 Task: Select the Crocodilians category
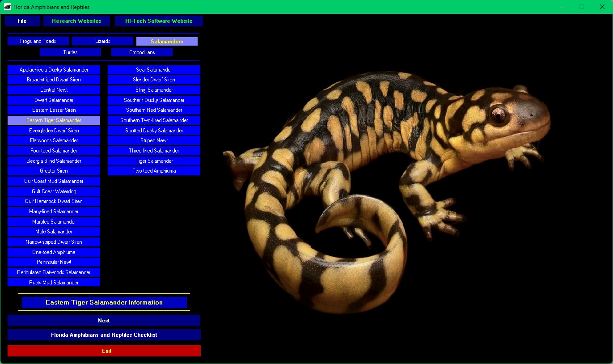(x=142, y=52)
